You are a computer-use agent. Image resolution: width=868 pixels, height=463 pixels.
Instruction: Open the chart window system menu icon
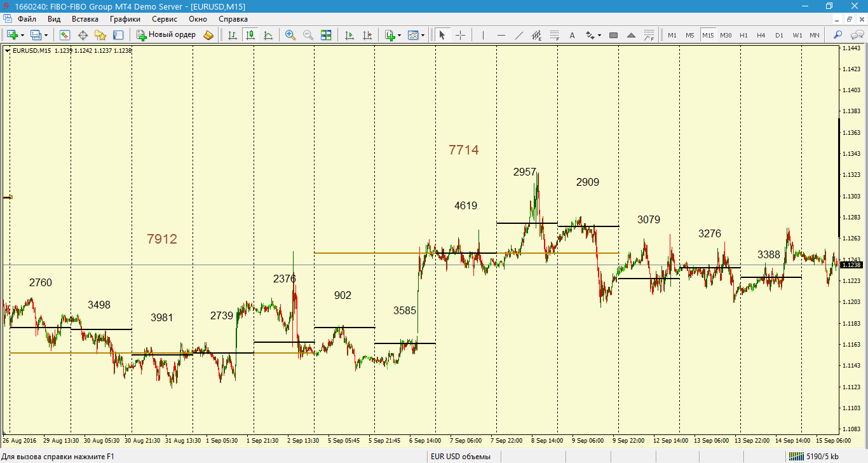[x=7, y=19]
